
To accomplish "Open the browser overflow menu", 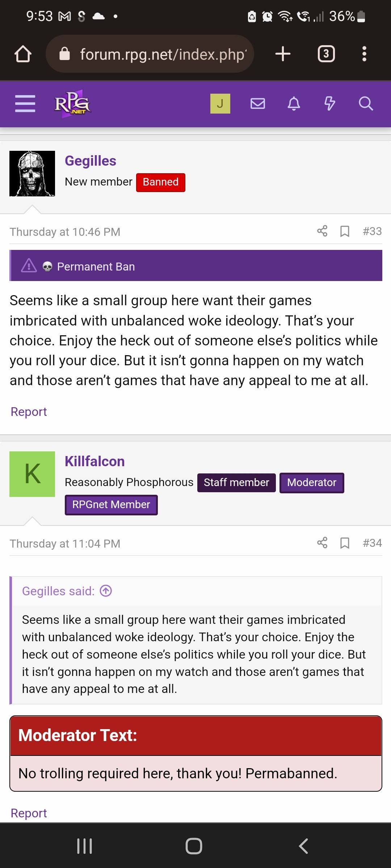I will (x=364, y=54).
